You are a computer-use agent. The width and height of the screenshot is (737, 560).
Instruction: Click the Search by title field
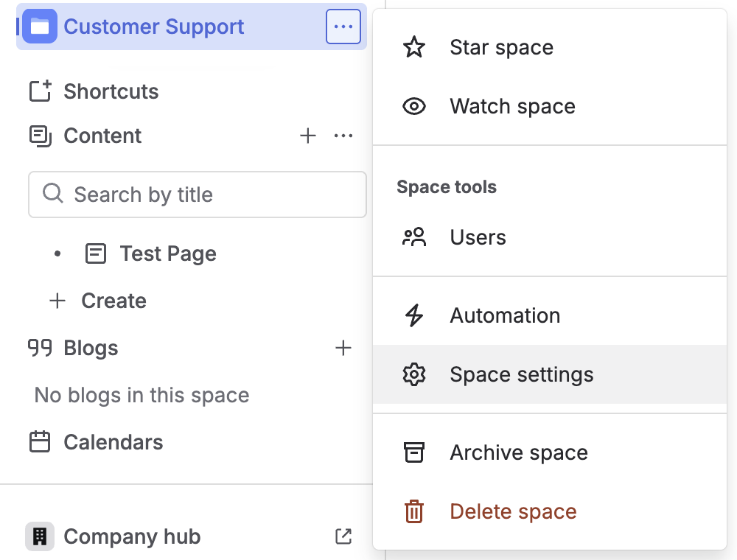coord(198,195)
